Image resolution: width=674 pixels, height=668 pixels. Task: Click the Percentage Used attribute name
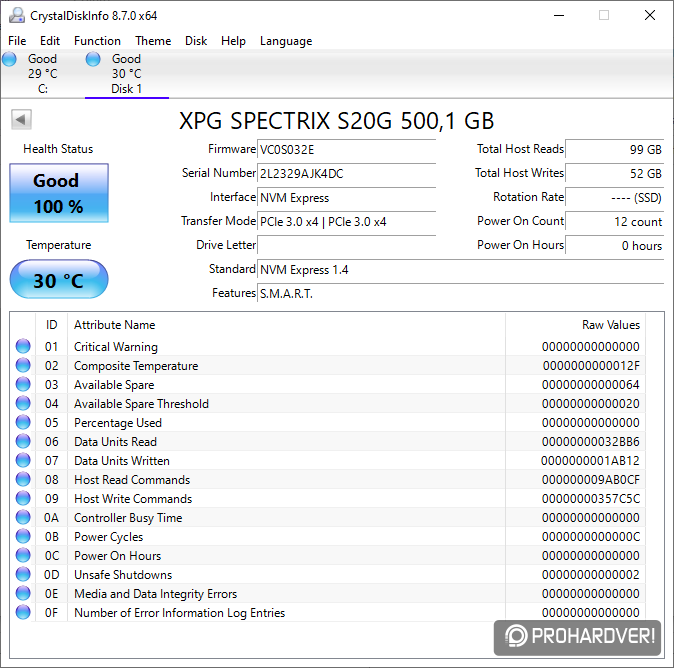point(118,423)
